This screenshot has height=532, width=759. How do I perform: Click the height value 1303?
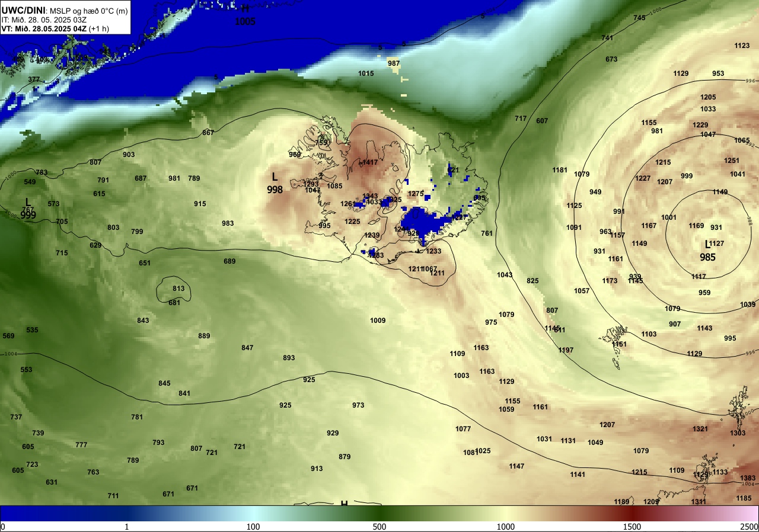click(738, 433)
